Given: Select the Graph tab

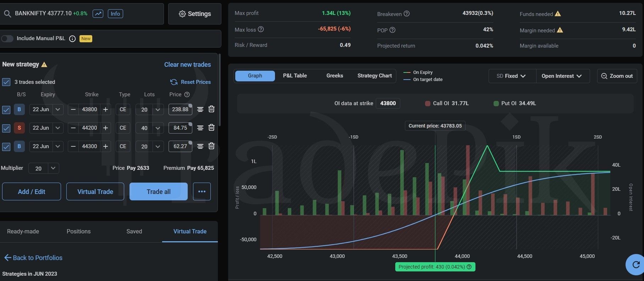Looking at the screenshot, I should point(255,76).
